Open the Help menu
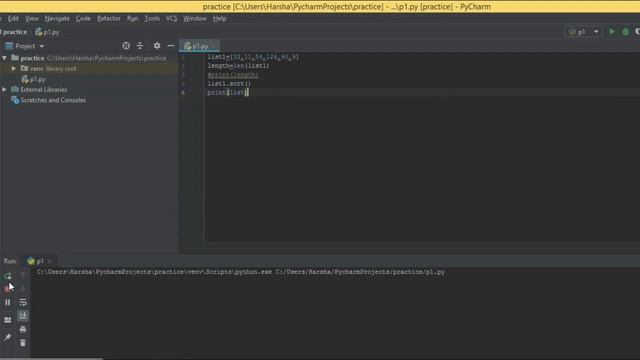The height and width of the screenshot is (360, 640). 220,18
